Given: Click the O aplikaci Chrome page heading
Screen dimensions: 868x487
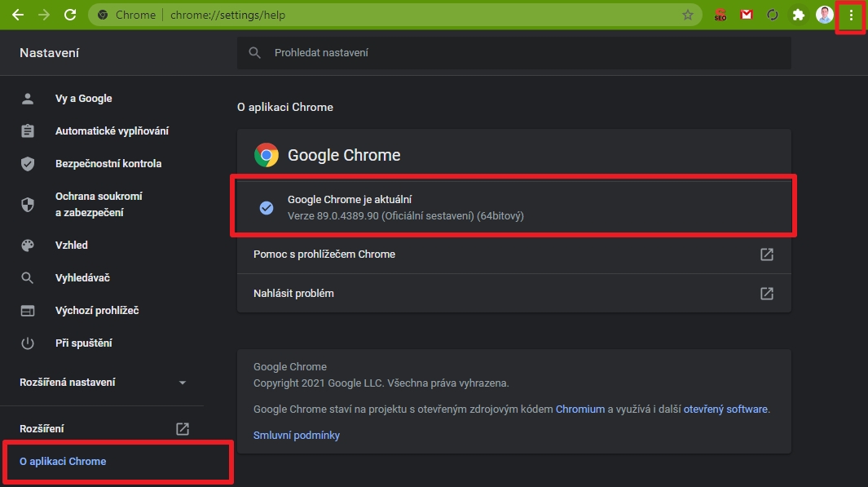Looking at the screenshot, I should pos(285,108).
